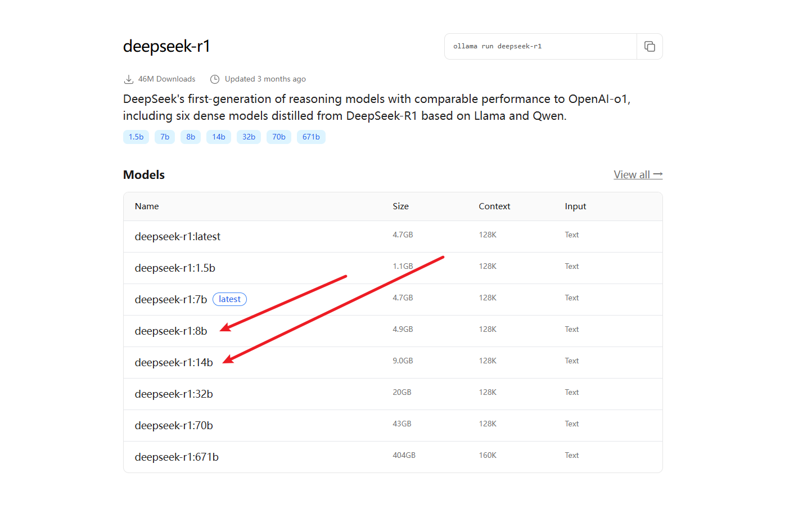This screenshot has width=812, height=513.
Task: Click the Text input cell in the 1.5b row
Action: pyautogui.click(x=572, y=266)
